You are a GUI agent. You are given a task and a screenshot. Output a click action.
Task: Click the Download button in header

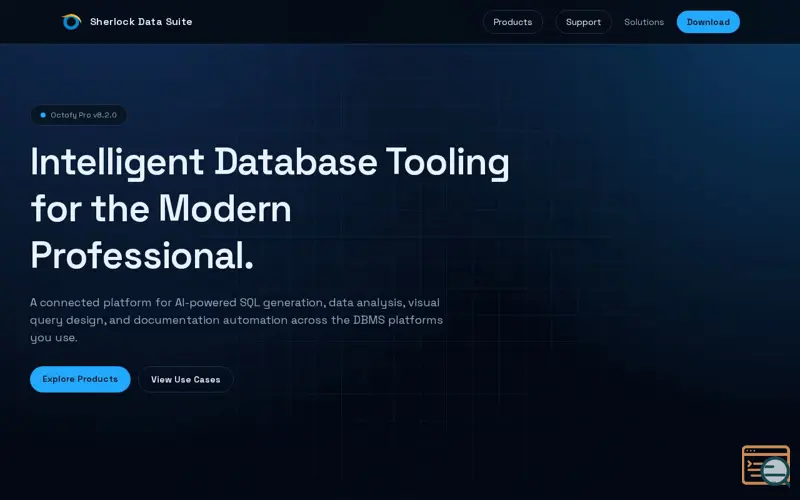(x=708, y=22)
